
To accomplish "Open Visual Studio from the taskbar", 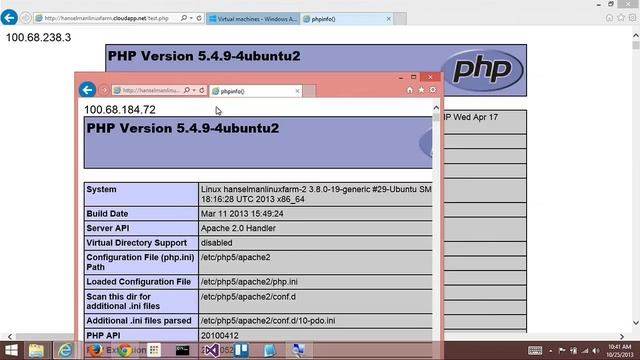I will point(212,350).
